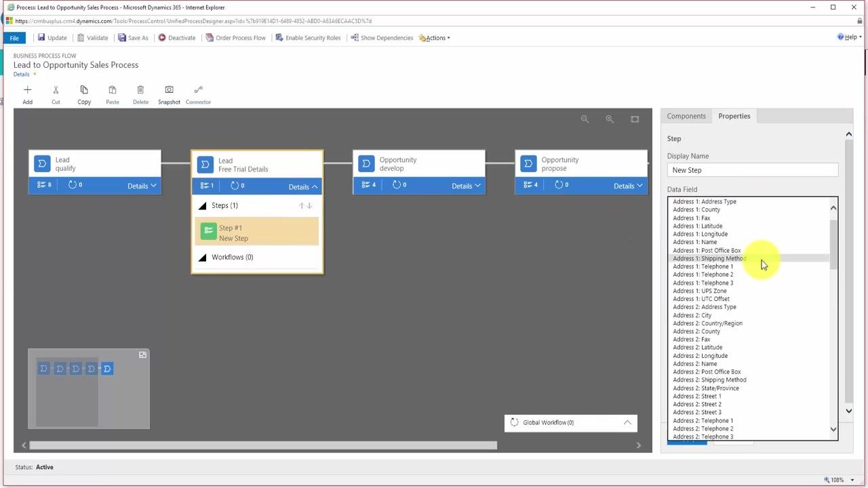
Task: Select Address 1: Post Office Box
Action: 749,250
